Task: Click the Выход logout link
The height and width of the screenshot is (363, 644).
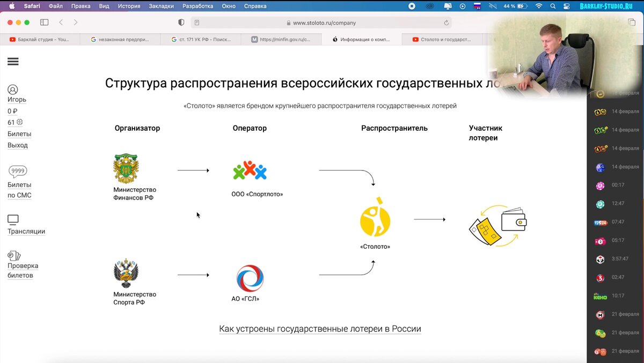Action: [x=18, y=145]
